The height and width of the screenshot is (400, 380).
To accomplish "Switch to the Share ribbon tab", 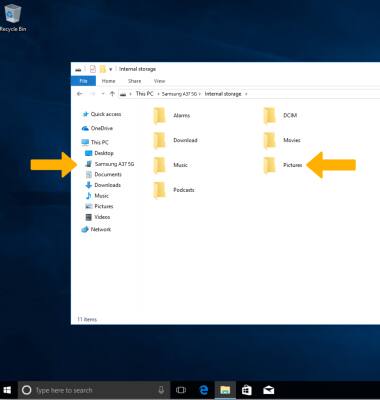I will pyautogui.click(x=134, y=81).
